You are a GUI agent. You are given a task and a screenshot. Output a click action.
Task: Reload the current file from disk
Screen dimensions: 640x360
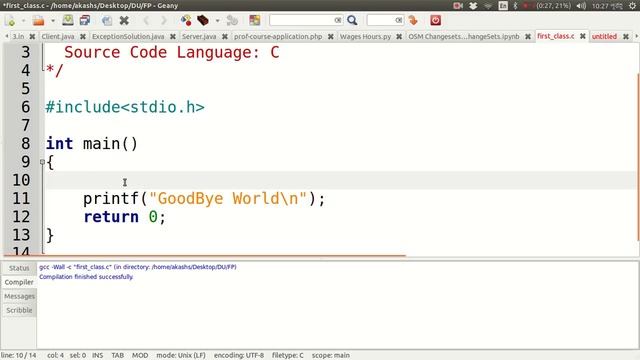(x=107, y=20)
